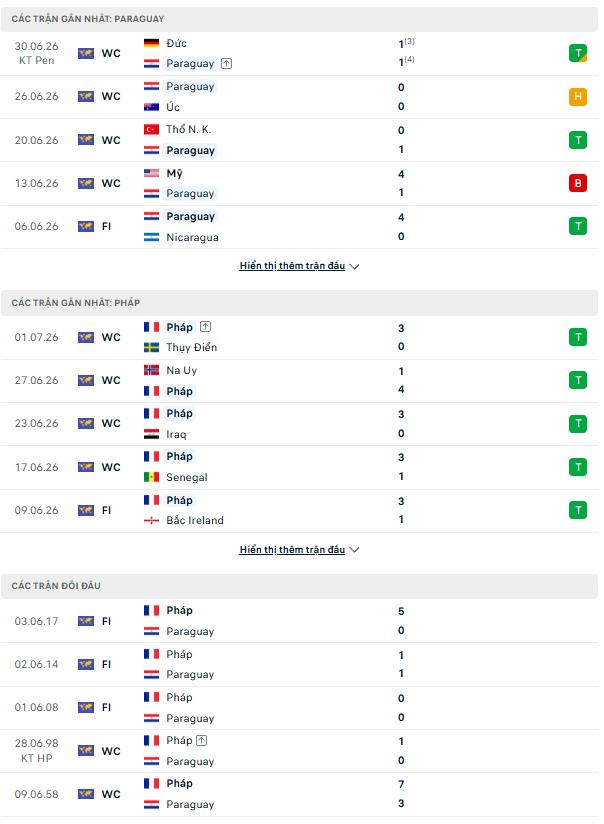Open 'Hiển thị thêm trận đấu' under Pháp
This screenshot has width=604, height=824.
click(292, 549)
